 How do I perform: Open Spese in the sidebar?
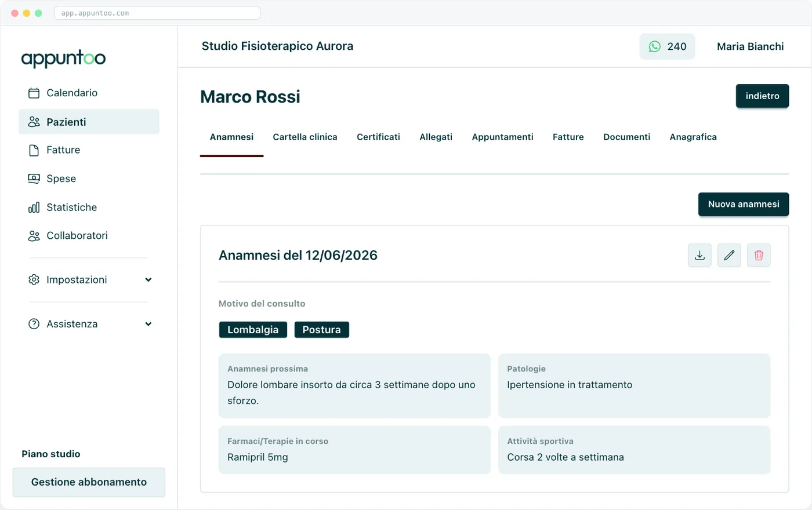pyautogui.click(x=89, y=178)
